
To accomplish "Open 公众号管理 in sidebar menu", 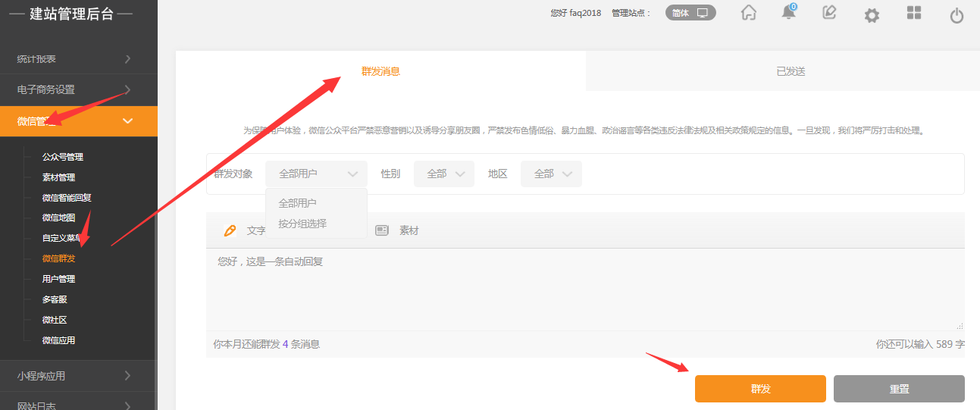I will (63, 157).
